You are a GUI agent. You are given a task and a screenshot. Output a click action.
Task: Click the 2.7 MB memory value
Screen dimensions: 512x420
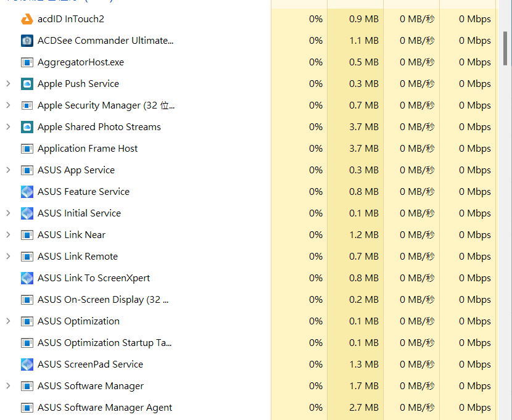(x=364, y=408)
